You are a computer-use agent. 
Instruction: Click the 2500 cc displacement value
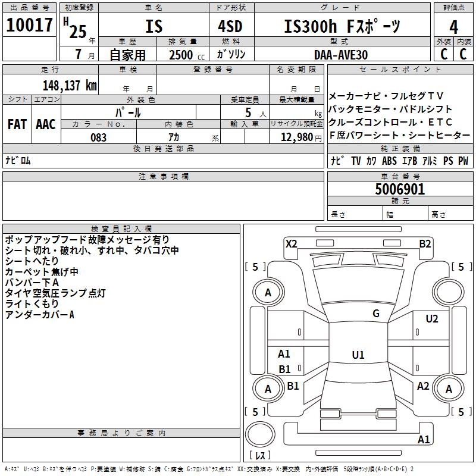[183, 55]
